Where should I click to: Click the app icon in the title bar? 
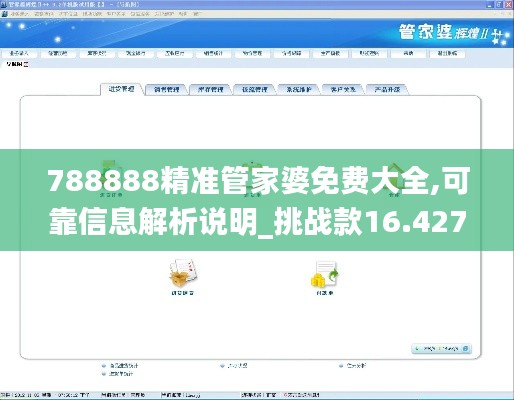pyautogui.click(x=4, y=5)
